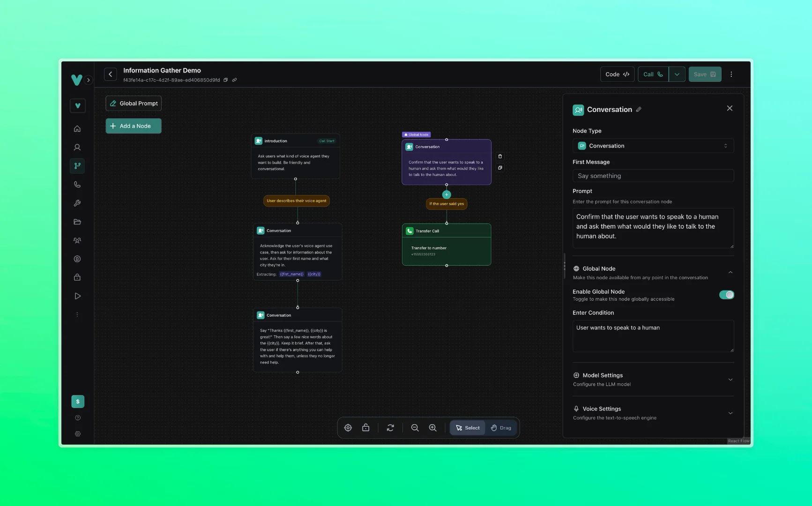Click the fit view target icon

(348, 428)
